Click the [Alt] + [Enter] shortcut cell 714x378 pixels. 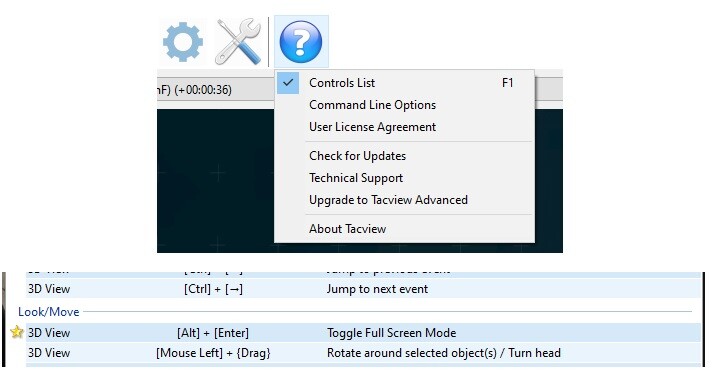pos(213,333)
